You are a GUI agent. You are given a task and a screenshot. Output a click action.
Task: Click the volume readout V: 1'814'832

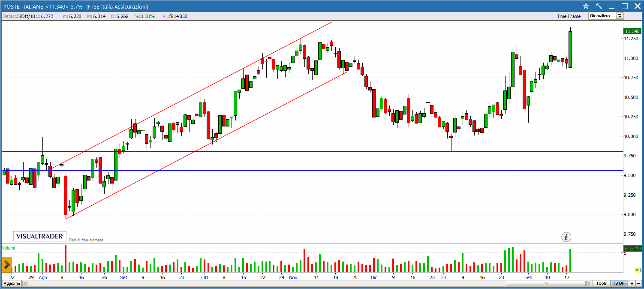(175, 16)
